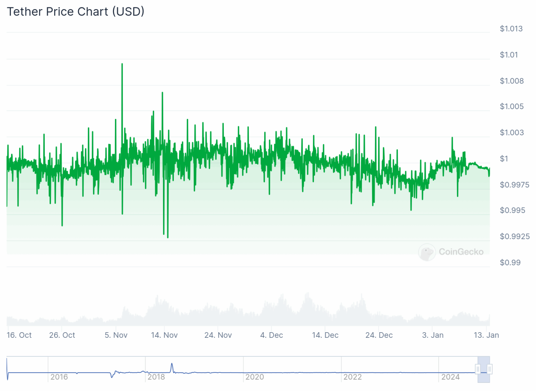Click the 2016 label in navigator
This screenshot has width=537, height=392.
coord(59,377)
